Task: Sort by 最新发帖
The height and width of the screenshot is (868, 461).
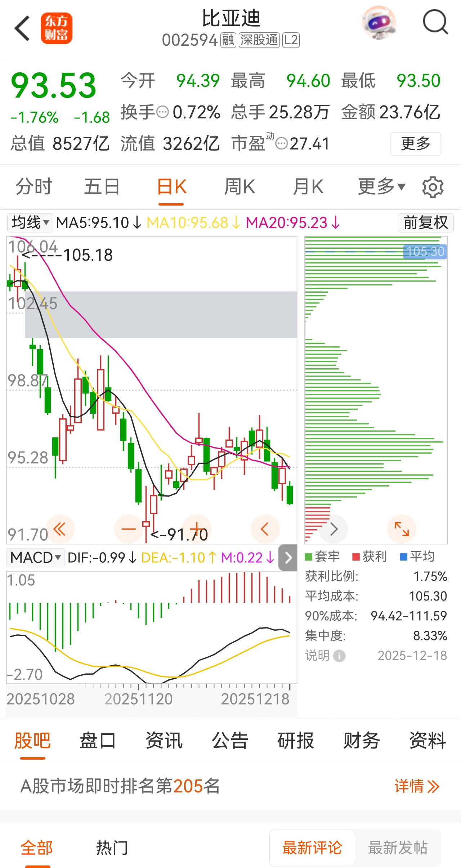Action: tap(398, 848)
